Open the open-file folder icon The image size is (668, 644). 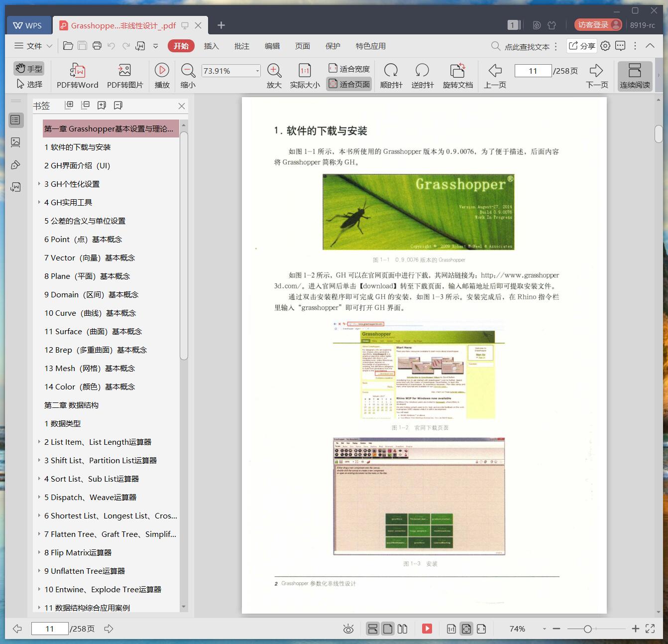pos(68,46)
